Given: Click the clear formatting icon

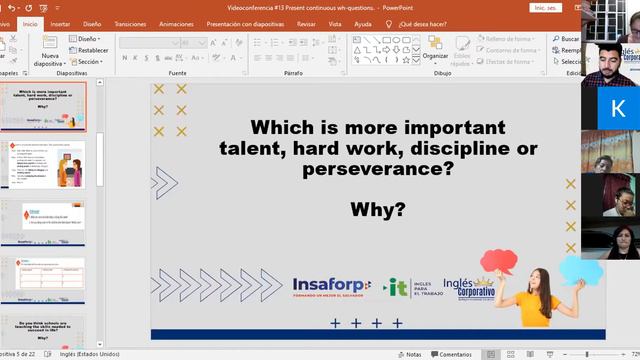Looking at the screenshot, I should tap(239, 43).
